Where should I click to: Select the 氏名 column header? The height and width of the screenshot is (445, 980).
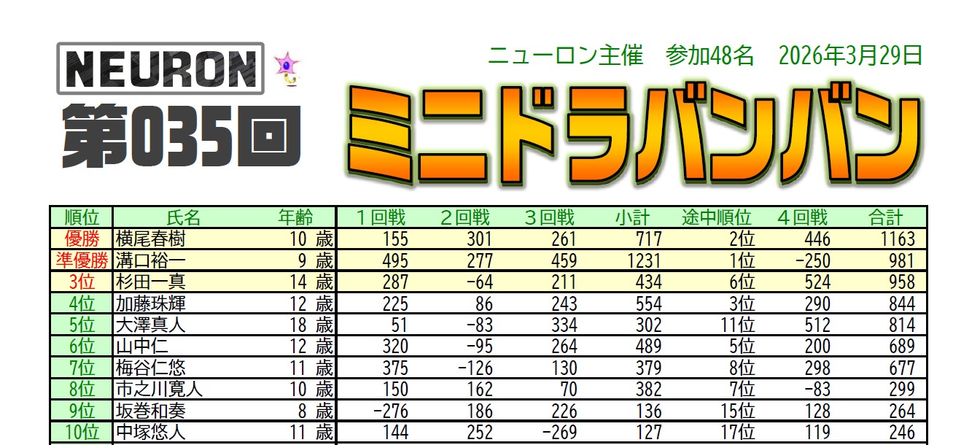[x=183, y=217]
